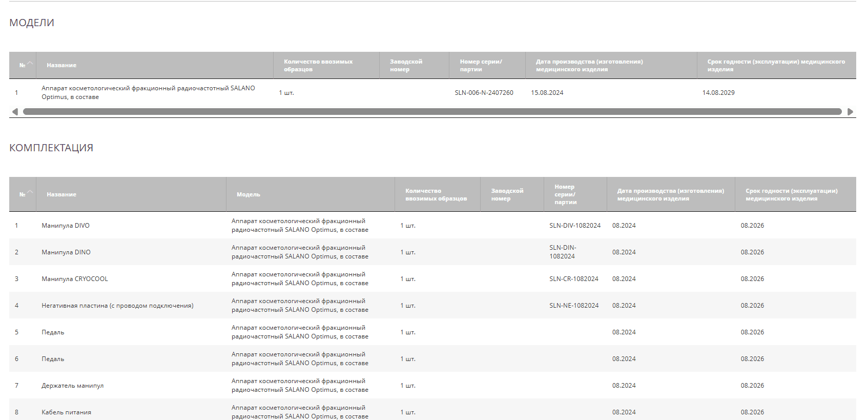Click the left arrow of the horizontal scrollbar
The width and height of the screenshot is (868, 420).
point(15,112)
